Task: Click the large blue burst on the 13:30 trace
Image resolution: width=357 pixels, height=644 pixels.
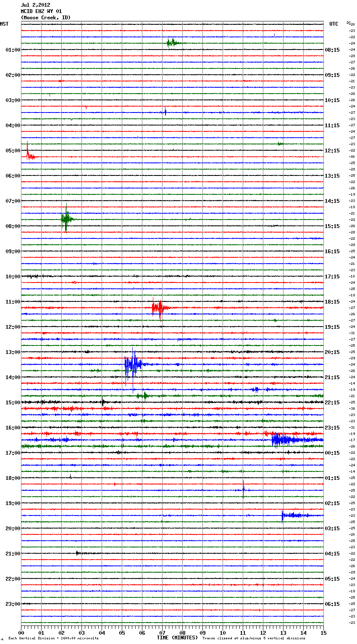Action: [x=132, y=364]
